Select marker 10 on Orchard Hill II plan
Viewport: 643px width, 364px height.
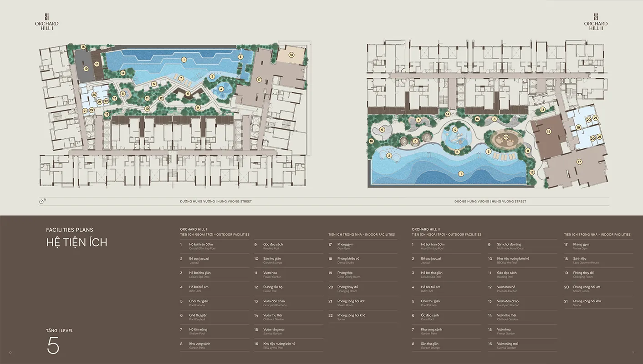505,137
